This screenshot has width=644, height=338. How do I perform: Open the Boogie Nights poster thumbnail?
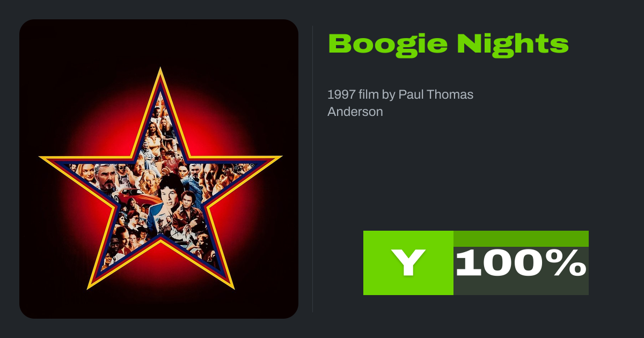pyautogui.click(x=159, y=169)
